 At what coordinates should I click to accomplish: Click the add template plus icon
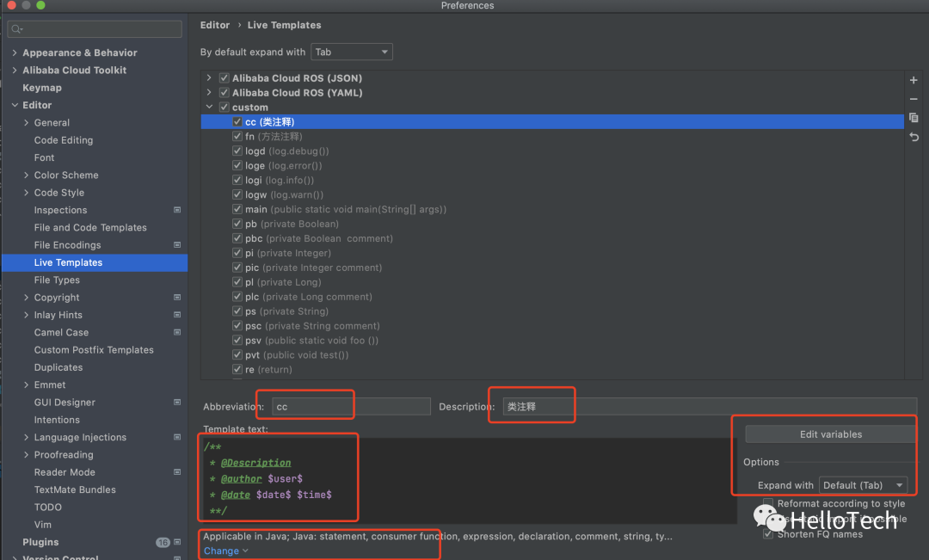[914, 80]
